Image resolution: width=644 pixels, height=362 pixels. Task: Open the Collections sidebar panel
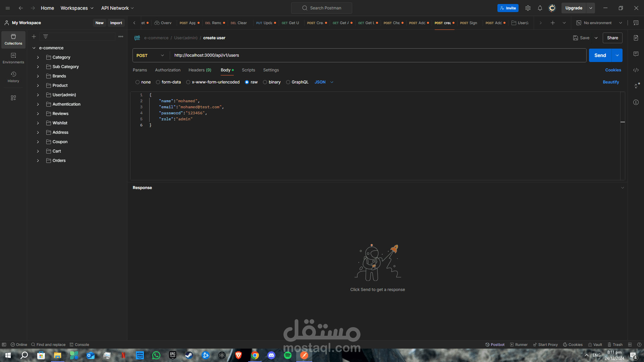tap(13, 40)
